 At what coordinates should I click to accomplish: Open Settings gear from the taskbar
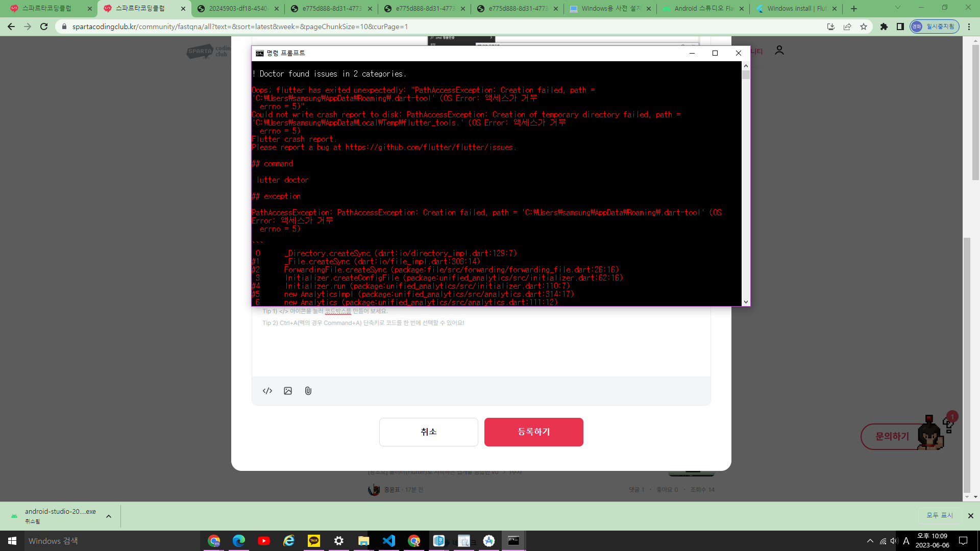point(339,541)
